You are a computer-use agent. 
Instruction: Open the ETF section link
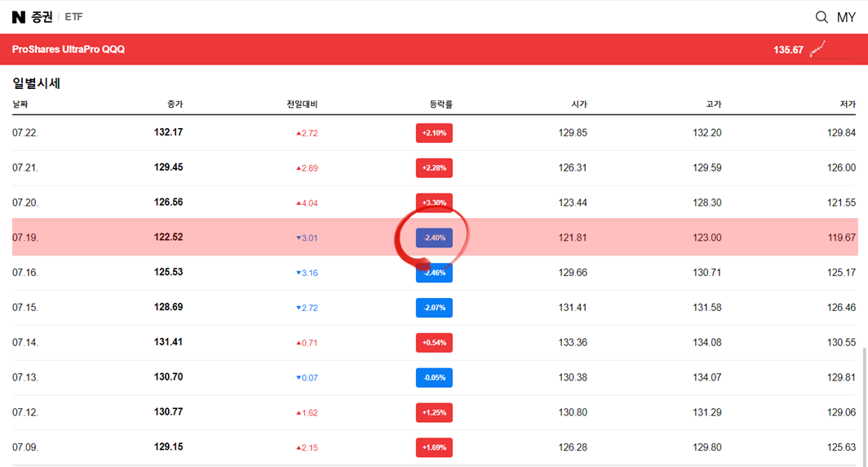(x=73, y=17)
